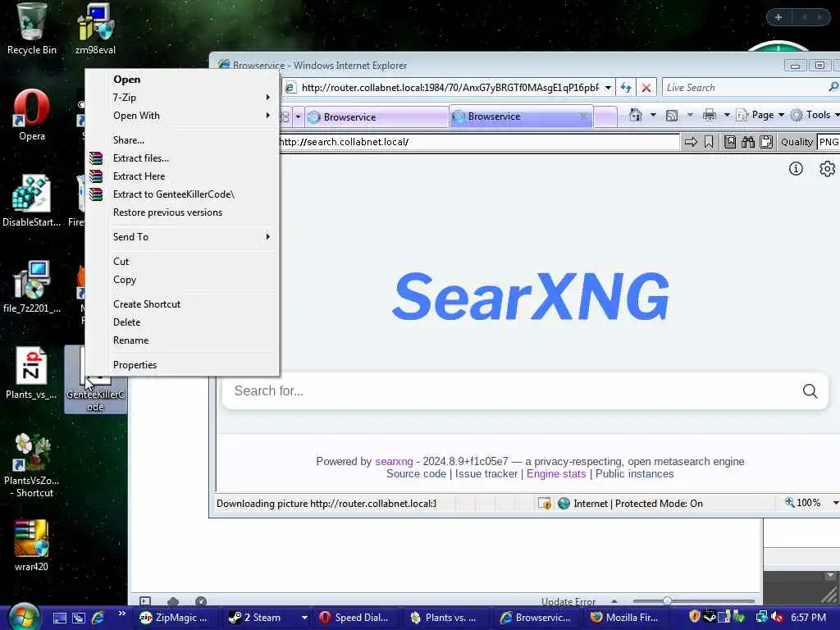840x630 pixels.
Task: Click the Print icon in IE toolbar
Action: coord(710,115)
